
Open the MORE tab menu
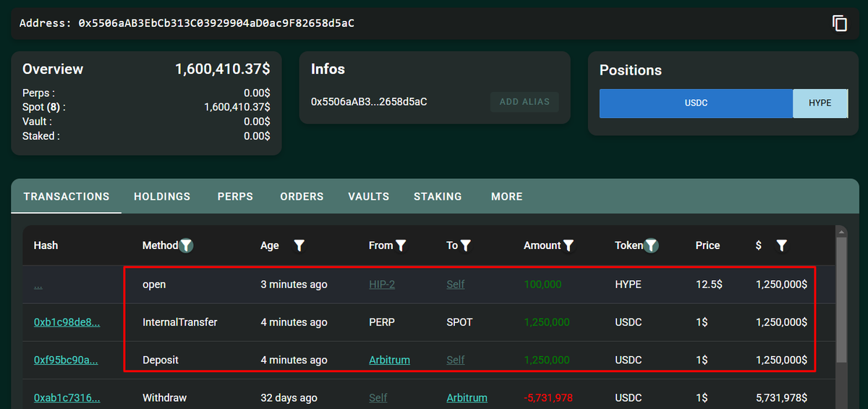click(x=506, y=196)
